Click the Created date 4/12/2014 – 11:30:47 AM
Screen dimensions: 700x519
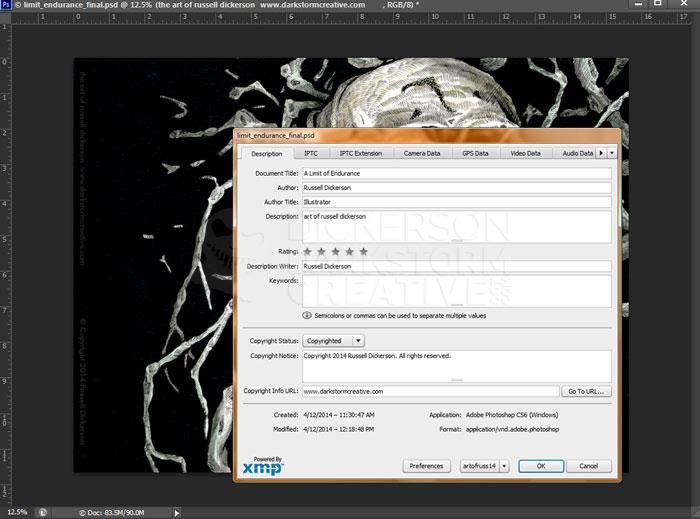click(x=339, y=415)
